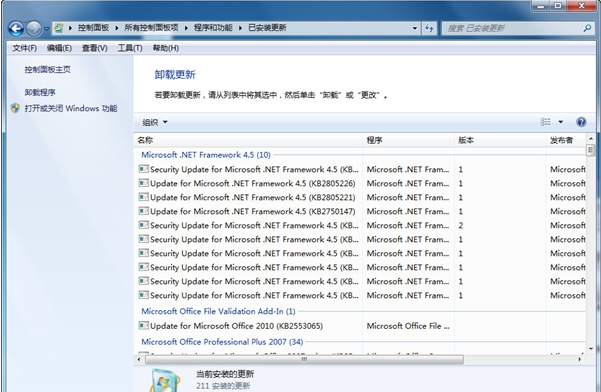Screen dimensions: 601x392
Task: Select Update for .NET Framework 4.5 (KB2750147)
Action: point(253,211)
